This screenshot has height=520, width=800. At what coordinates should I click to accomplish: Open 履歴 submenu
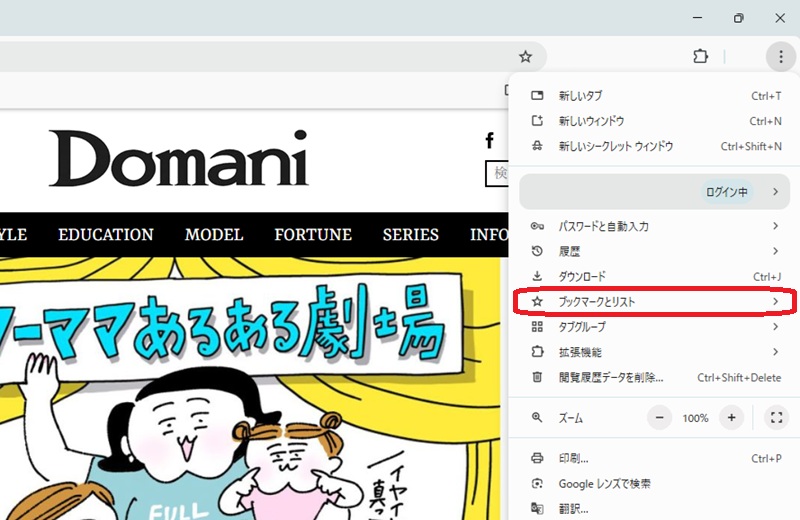(654, 251)
